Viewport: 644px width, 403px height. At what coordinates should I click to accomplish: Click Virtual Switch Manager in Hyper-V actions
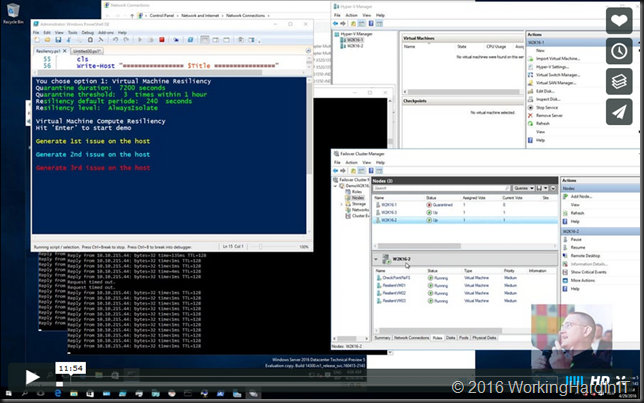coord(558,75)
